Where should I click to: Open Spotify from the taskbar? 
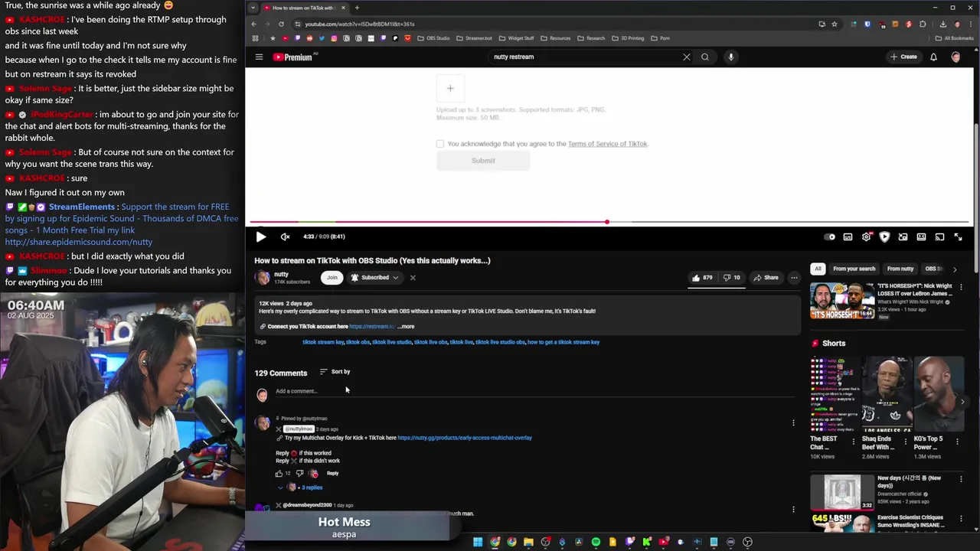[x=596, y=542]
